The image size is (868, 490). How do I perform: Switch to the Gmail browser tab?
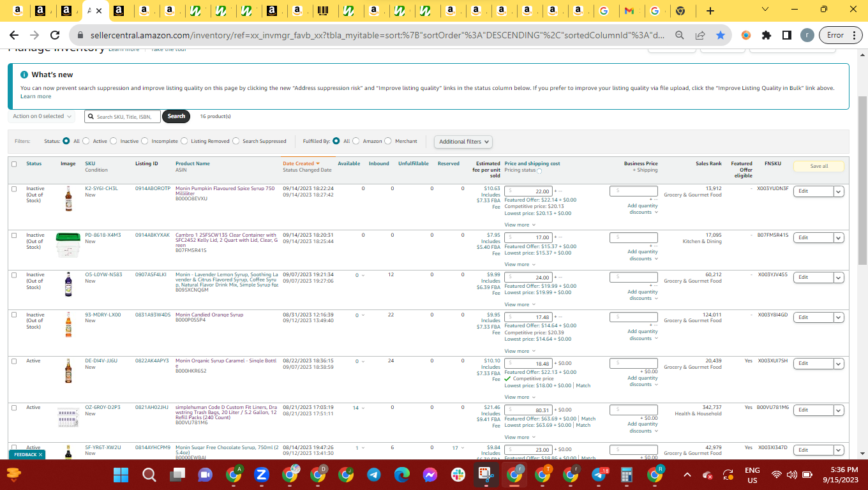tap(629, 11)
